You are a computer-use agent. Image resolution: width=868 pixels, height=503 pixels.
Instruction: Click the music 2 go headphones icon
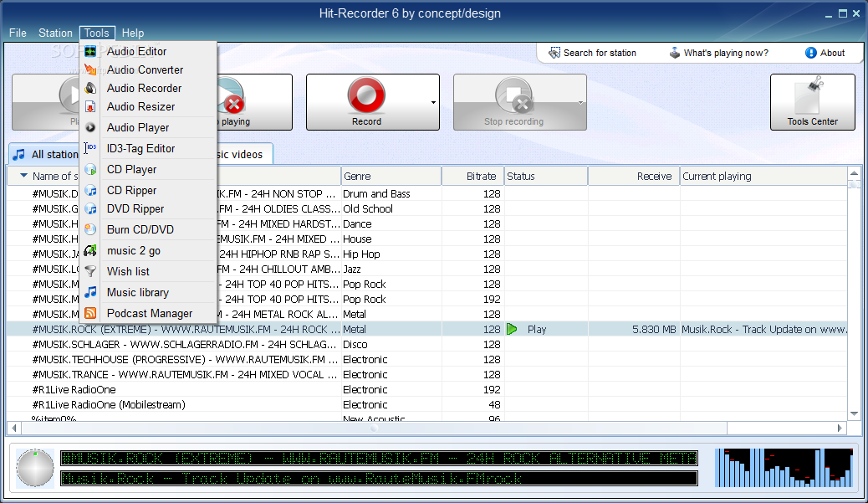pos(90,250)
